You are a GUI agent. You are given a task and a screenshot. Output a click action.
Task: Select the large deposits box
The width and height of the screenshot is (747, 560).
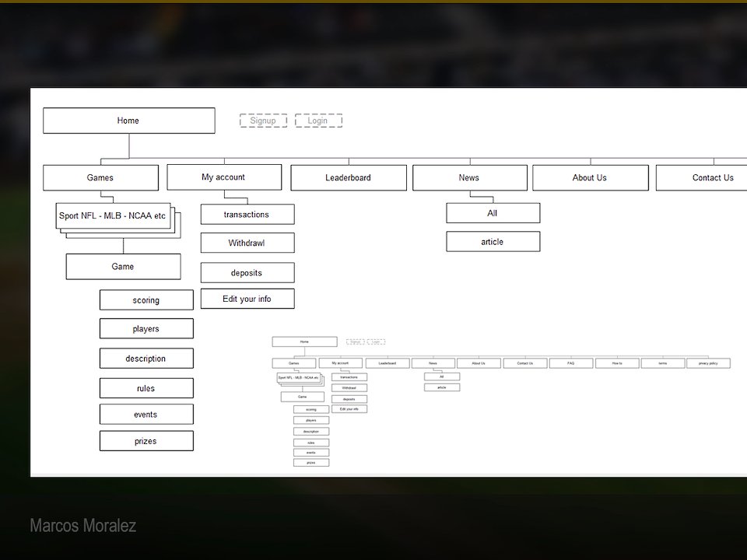coord(247,273)
